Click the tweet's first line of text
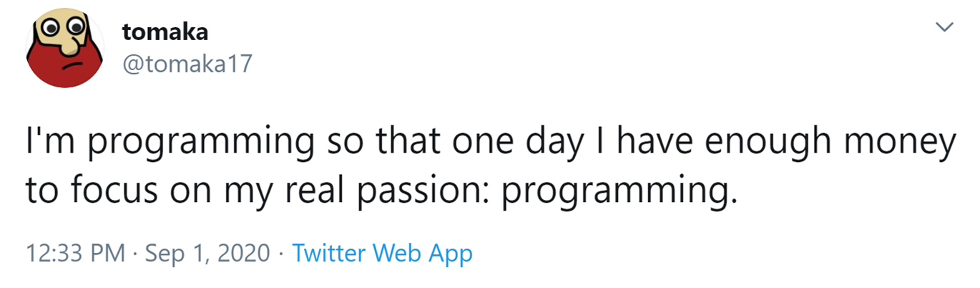The width and height of the screenshot is (980, 288). [490, 141]
